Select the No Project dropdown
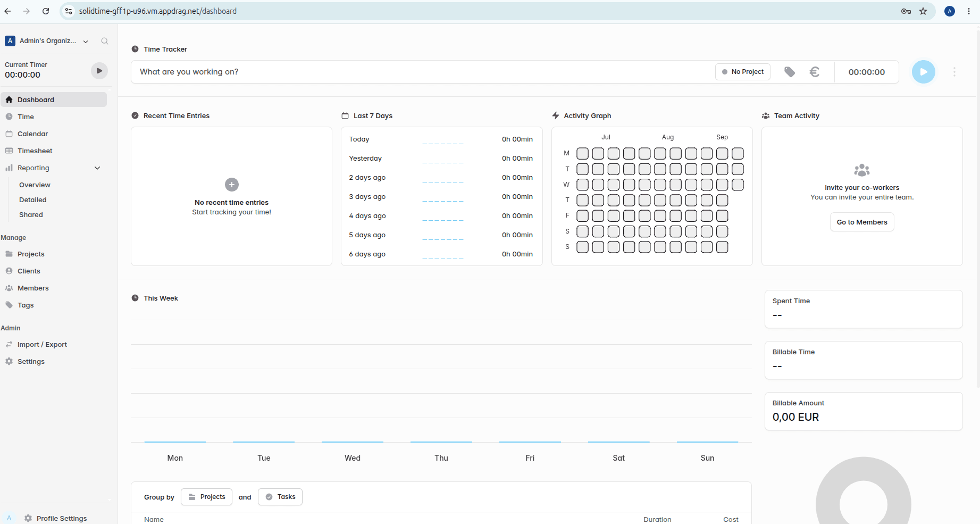This screenshot has height=524, width=980. [x=742, y=72]
